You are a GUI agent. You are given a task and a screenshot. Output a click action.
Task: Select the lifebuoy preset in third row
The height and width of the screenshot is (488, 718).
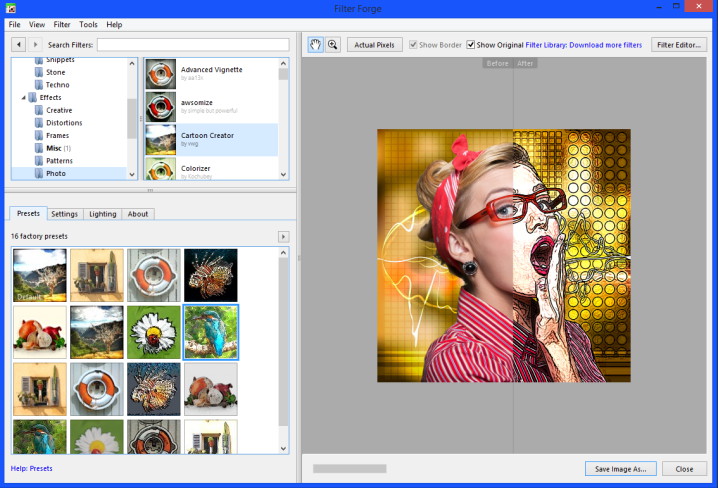click(97, 389)
